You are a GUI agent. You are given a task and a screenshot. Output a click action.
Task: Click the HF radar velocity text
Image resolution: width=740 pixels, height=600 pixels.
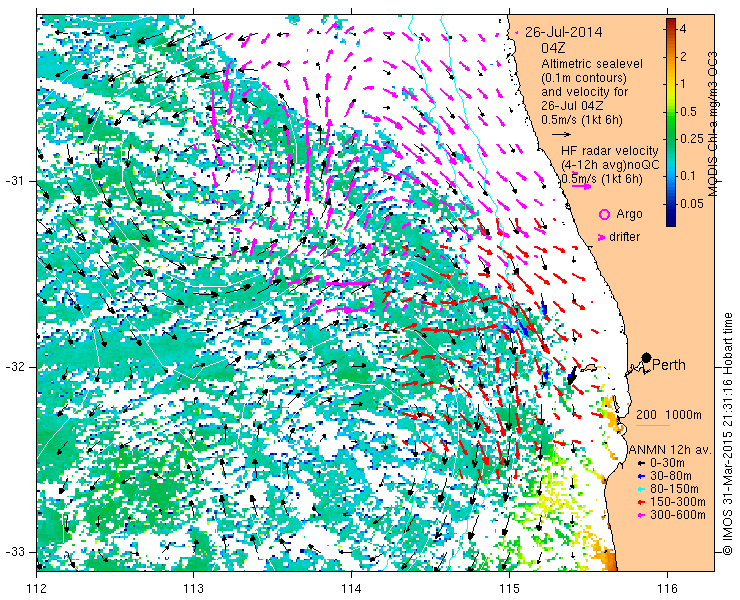(610, 151)
